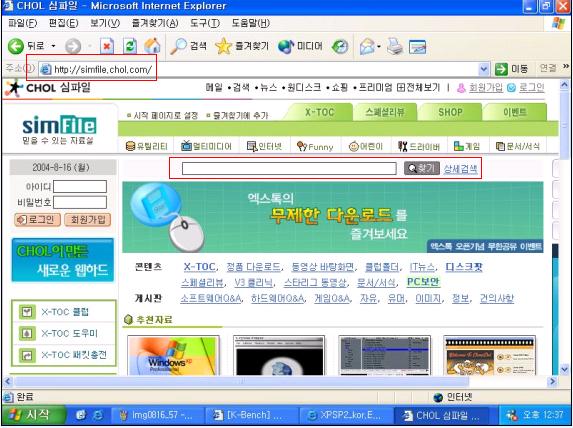
Task: Stop page loading with red X icon
Action: coord(107,46)
